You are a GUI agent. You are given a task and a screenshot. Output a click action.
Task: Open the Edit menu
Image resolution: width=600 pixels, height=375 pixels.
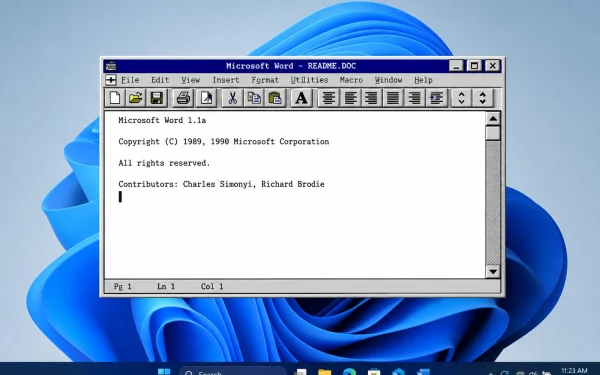(160, 80)
